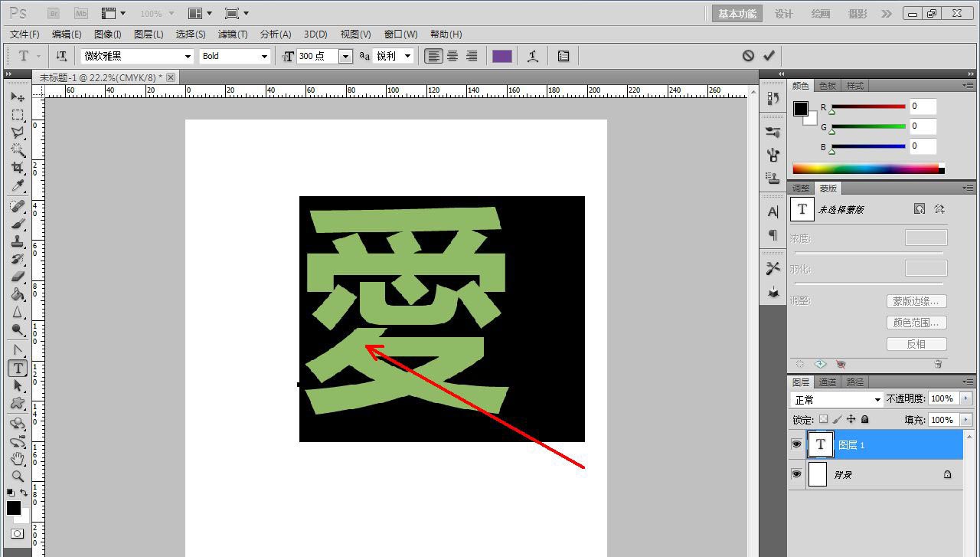The height and width of the screenshot is (557, 980).
Task: Click the 基本功能 workspace button
Action: (x=737, y=14)
